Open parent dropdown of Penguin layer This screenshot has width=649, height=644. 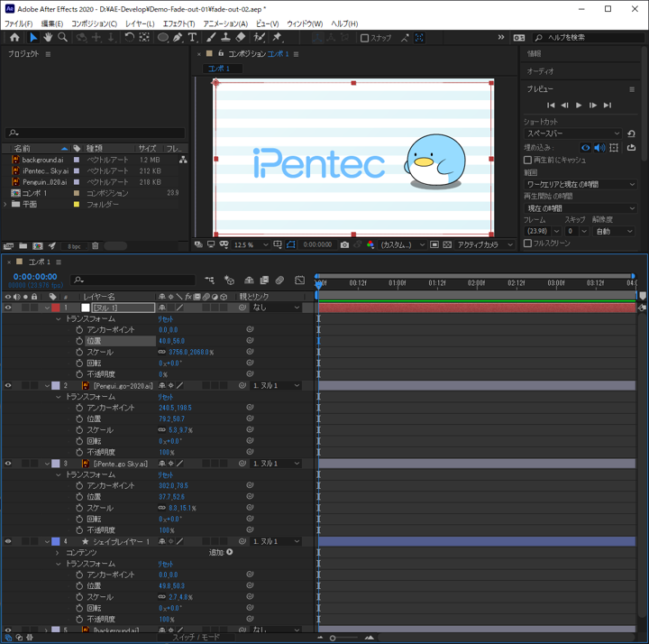[x=276, y=385]
